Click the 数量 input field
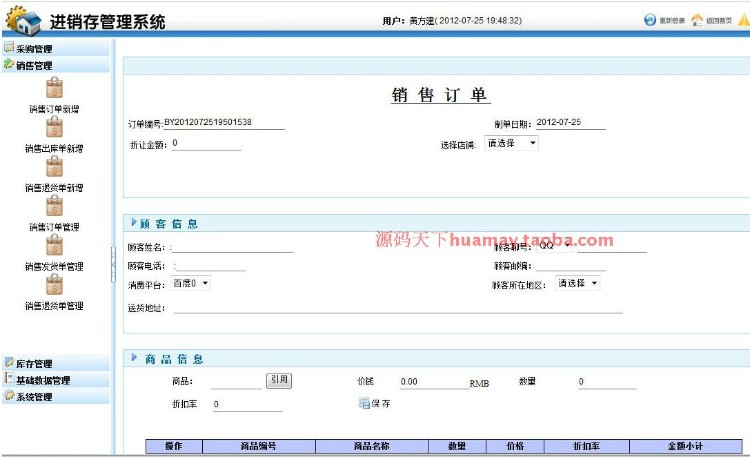The width and height of the screenshot is (750, 457). click(607, 382)
